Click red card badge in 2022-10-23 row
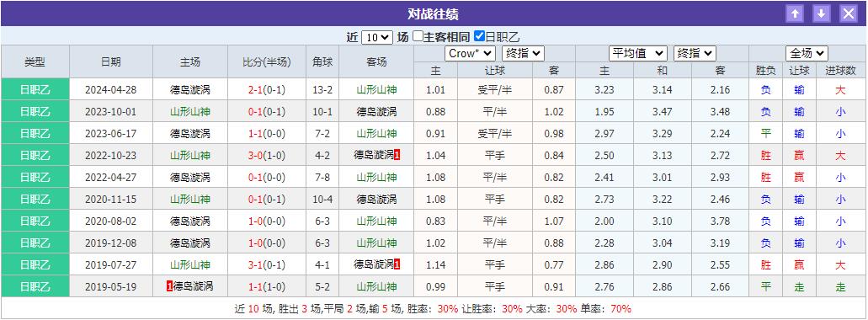Image resolution: width=868 pixels, height=320 pixels. tap(397, 156)
